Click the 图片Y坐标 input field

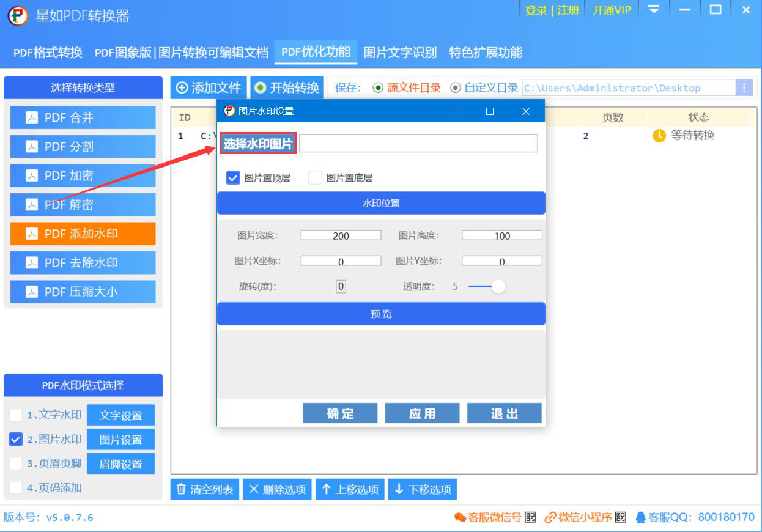(502, 261)
